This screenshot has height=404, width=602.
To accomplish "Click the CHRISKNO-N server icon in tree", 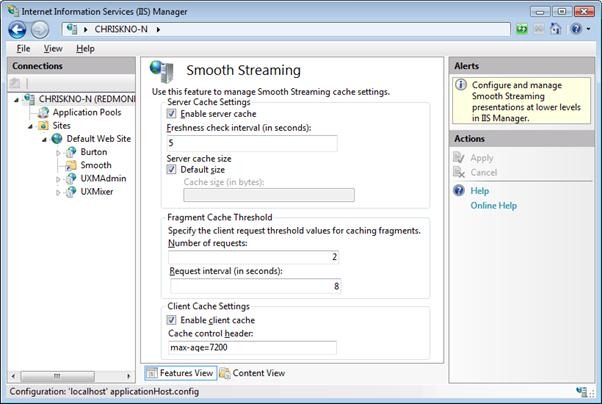I will tap(29, 99).
